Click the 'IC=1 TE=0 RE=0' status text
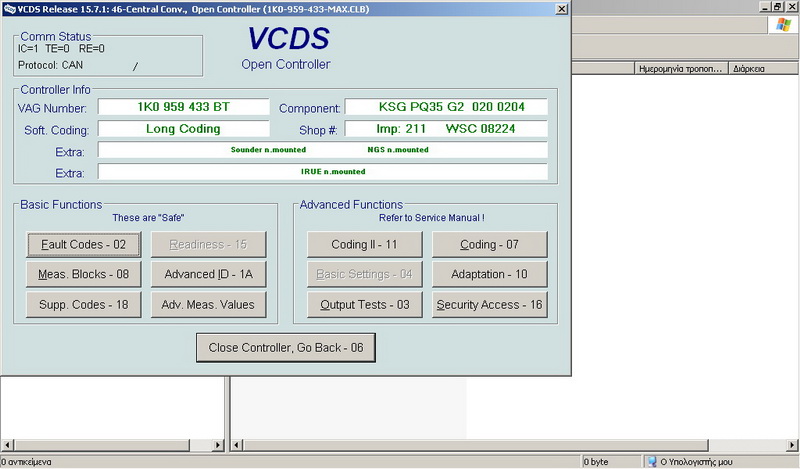 click(61, 49)
